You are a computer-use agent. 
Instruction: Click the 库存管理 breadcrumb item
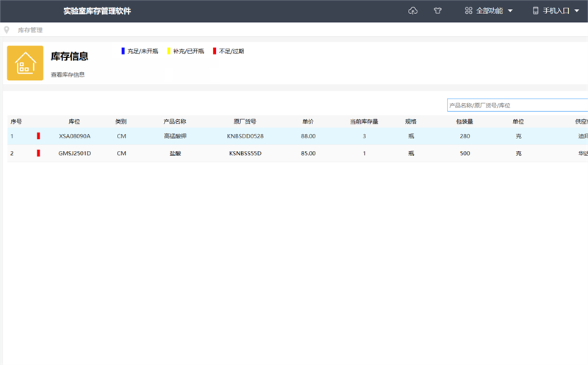[x=30, y=30]
